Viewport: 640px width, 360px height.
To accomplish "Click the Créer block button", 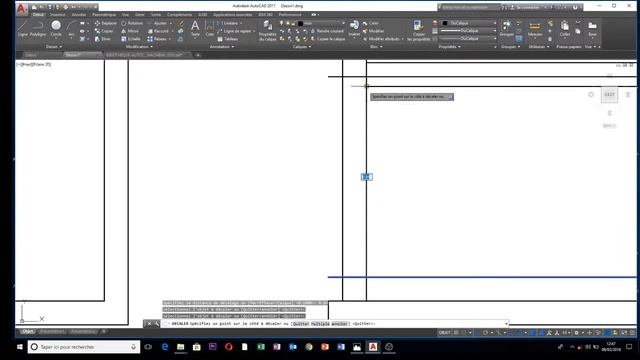I will coord(371,23).
